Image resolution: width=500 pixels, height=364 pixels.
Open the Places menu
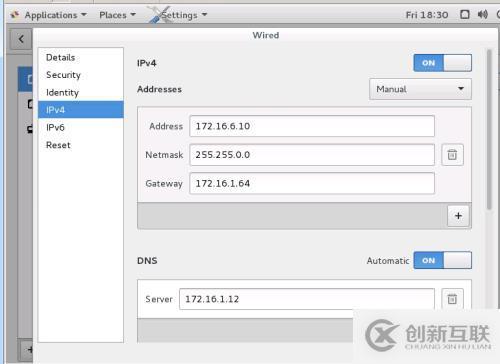coord(117,15)
